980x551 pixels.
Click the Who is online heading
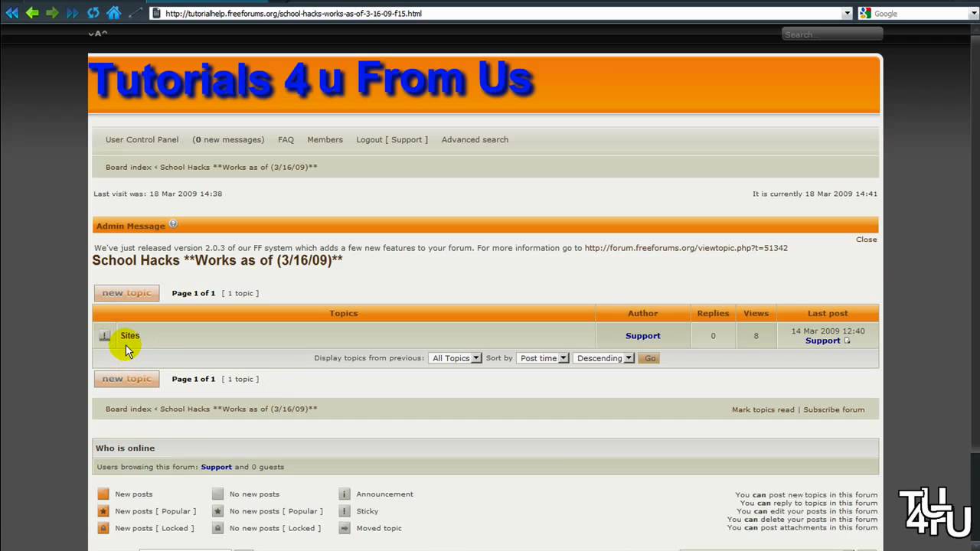[125, 448]
